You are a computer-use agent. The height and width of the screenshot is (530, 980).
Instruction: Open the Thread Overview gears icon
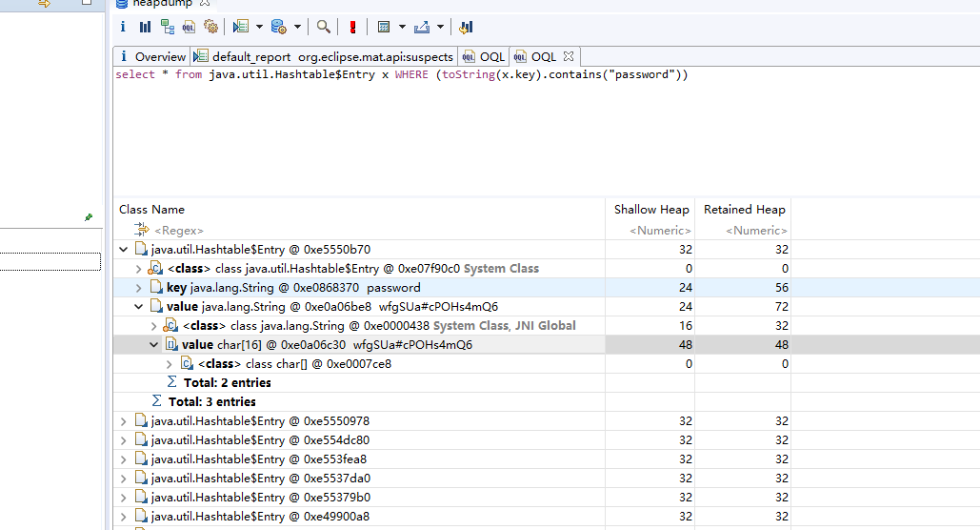[210, 27]
